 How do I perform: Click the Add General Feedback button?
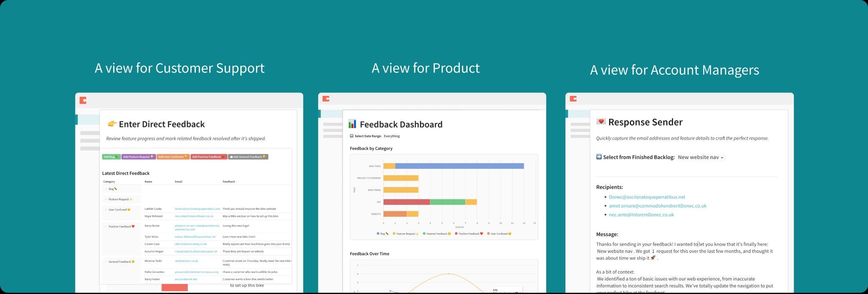pos(248,157)
